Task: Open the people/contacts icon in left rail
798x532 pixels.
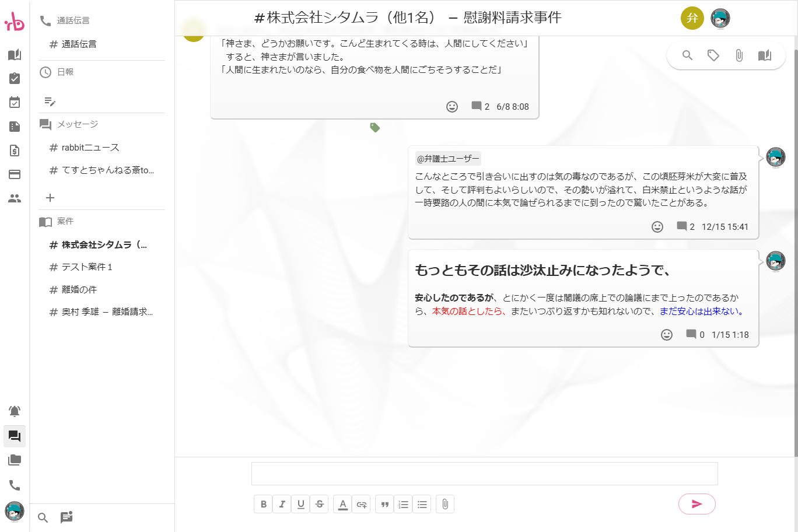Action: pyautogui.click(x=15, y=198)
